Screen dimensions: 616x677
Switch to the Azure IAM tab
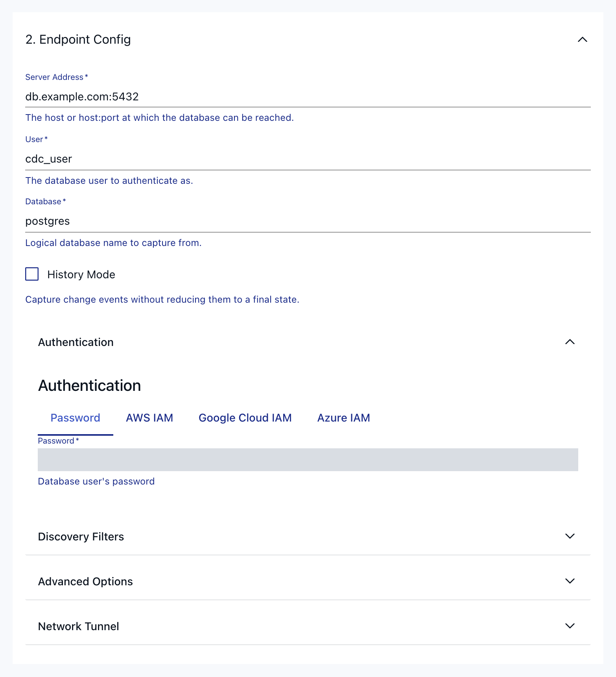tap(344, 418)
